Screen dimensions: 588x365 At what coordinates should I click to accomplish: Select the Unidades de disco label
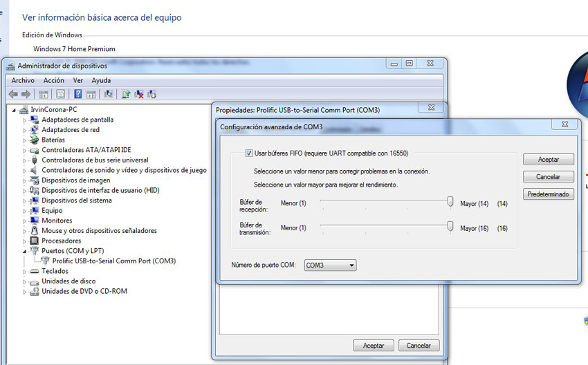68,281
